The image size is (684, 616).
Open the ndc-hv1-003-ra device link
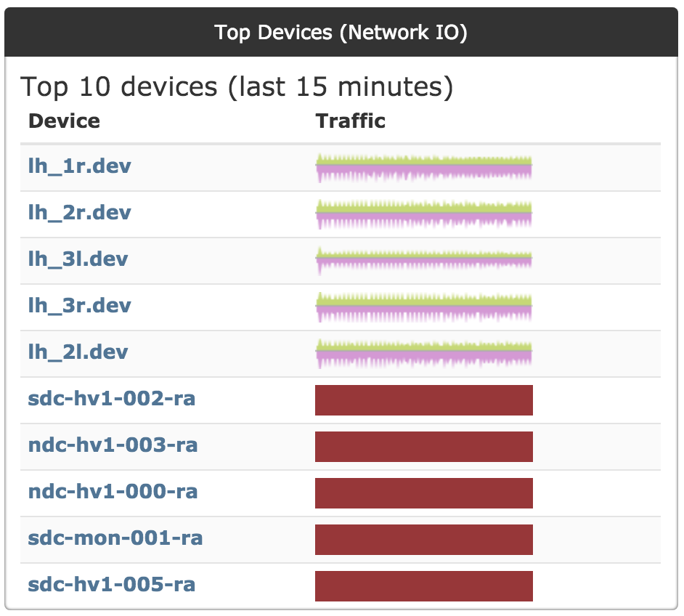(x=113, y=445)
